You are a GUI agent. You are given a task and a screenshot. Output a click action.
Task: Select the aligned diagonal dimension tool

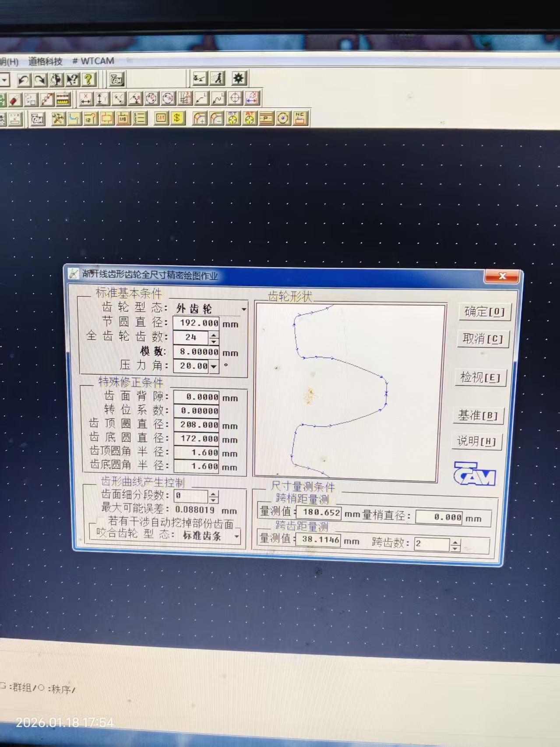click(x=119, y=99)
